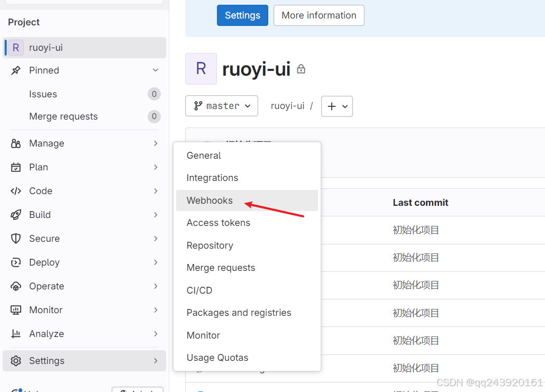
Task: Open the master branch dropdown
Action: tap(222, 106)
